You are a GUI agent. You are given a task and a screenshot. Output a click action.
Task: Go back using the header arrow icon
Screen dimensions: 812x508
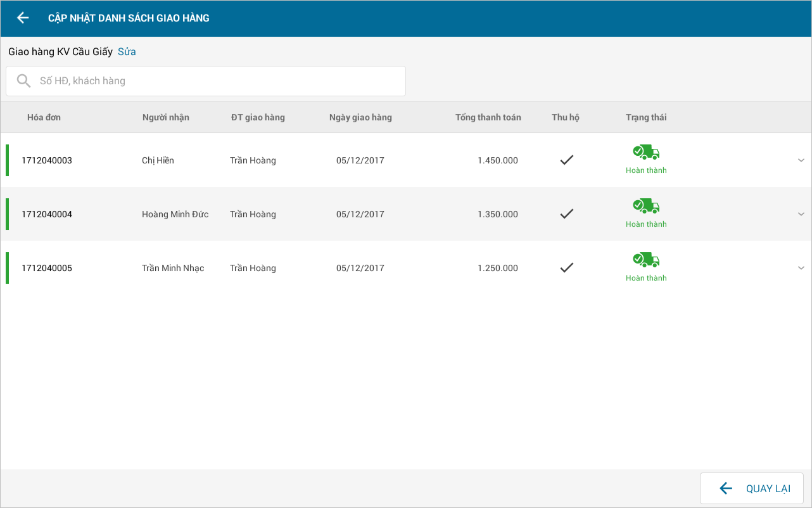pyautogui.click(x=23, y=18)
